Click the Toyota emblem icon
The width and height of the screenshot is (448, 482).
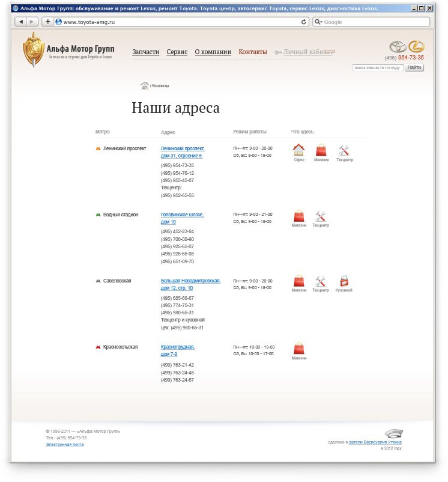pyautogui.click(x=398, y=47)
